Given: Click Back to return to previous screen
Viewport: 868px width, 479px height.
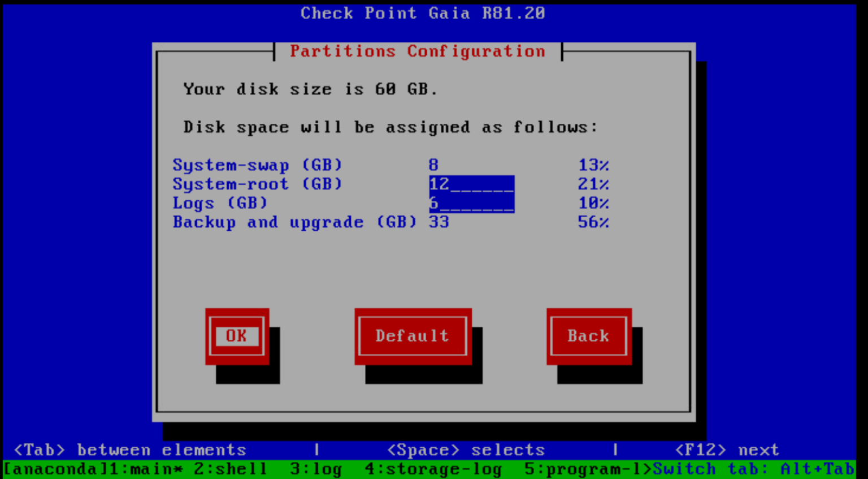Looking at the screenshot, I should [x=588, y=336].
